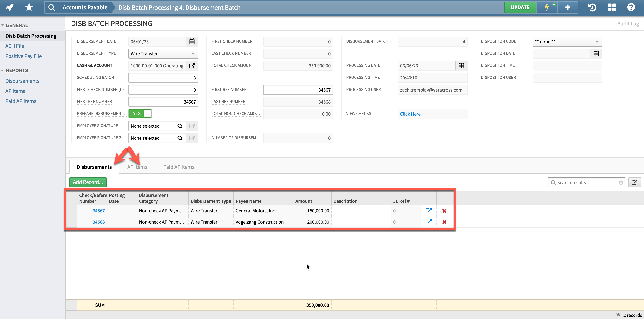Switch to the AP Items tab
Screen dimensions: 644x319
[137, 167]
